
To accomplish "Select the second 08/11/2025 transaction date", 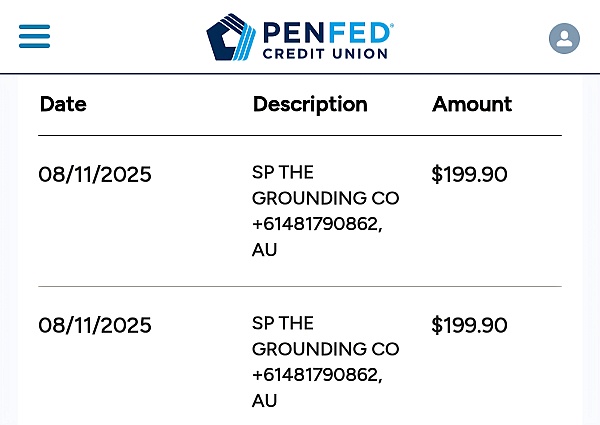I will tap(95, 325).
